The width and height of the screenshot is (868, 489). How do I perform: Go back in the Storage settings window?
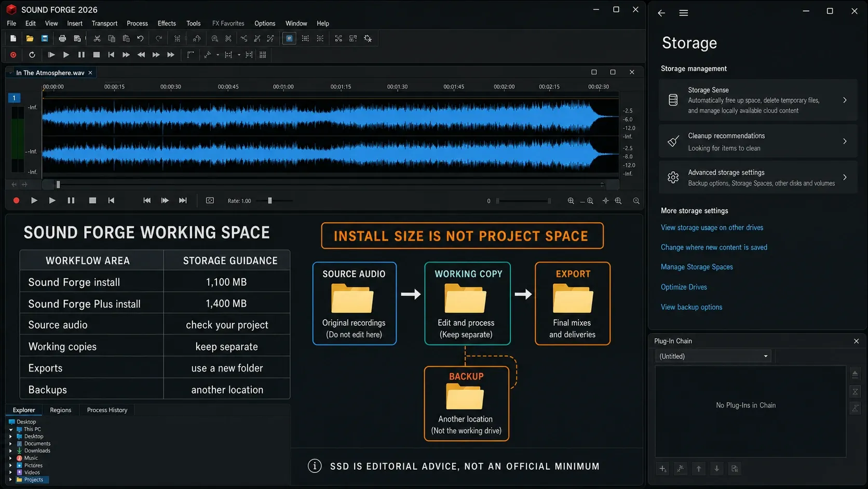point(661,13)
